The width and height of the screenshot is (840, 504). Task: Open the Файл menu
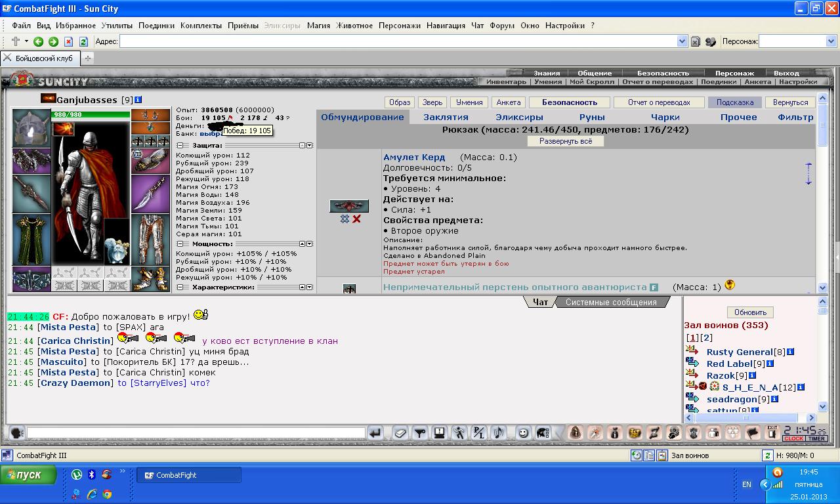(21, 26)
